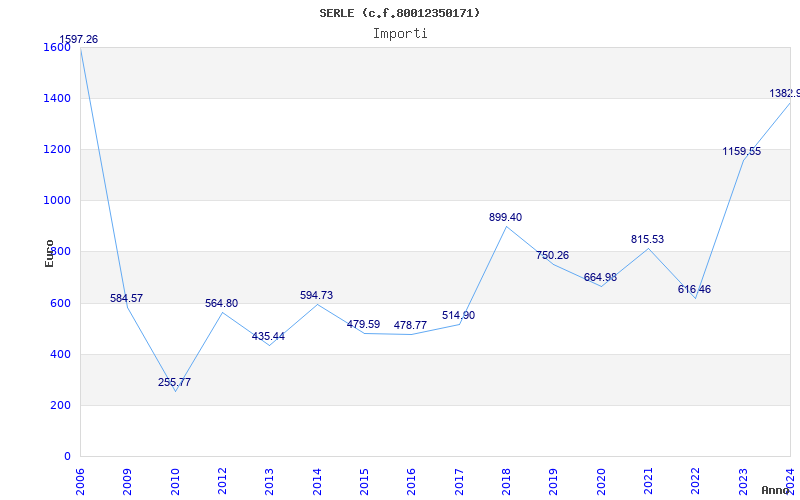Select the 2018 year axis label
This screenshot has height=500, width=800.
click(x=506, y=482)
